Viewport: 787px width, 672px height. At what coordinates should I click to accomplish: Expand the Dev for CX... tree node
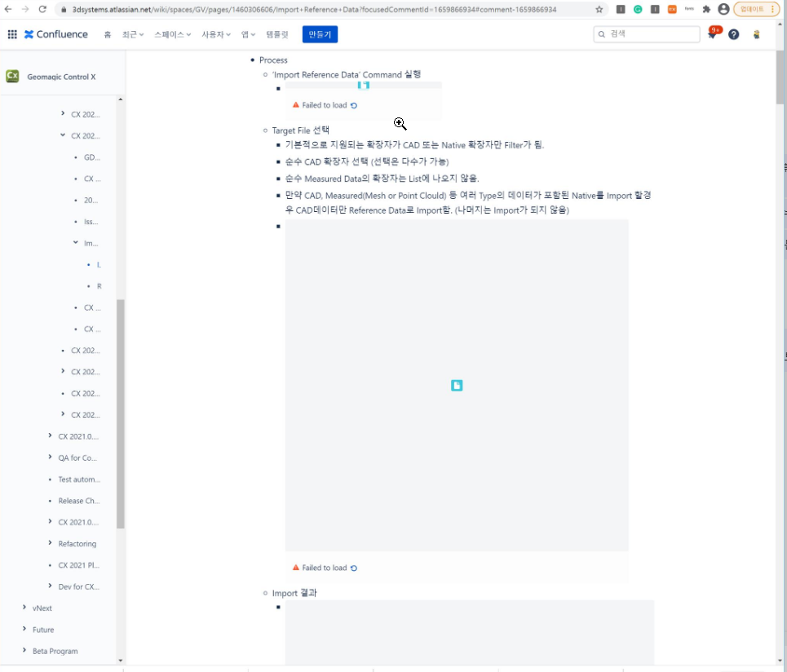pos(50,586)
